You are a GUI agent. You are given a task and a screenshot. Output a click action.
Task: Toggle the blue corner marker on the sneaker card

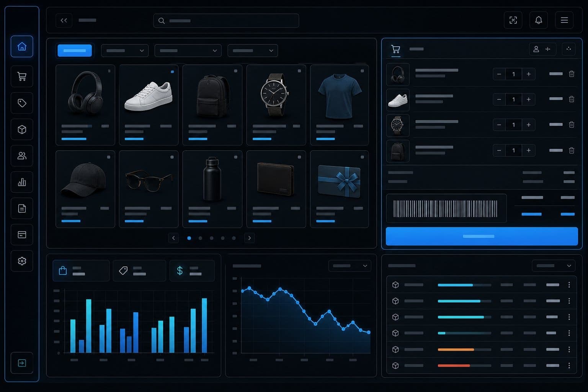coord(172,72)
